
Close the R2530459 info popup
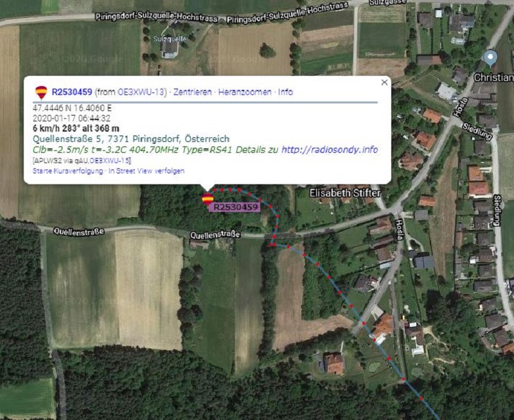click(384, 82)
